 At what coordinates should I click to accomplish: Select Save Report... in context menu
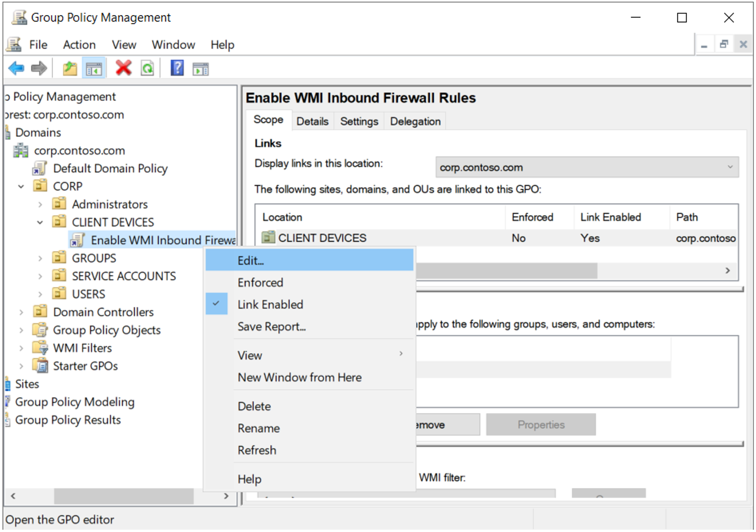click(309, 327)
